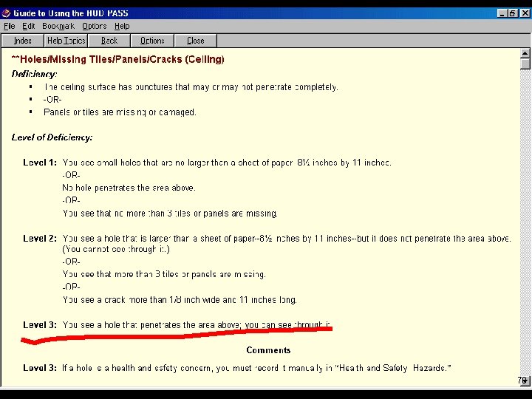Click 'No hole penetrates the area above.' text
Viewport: 532px width, 399px height.
coord(129,188)
